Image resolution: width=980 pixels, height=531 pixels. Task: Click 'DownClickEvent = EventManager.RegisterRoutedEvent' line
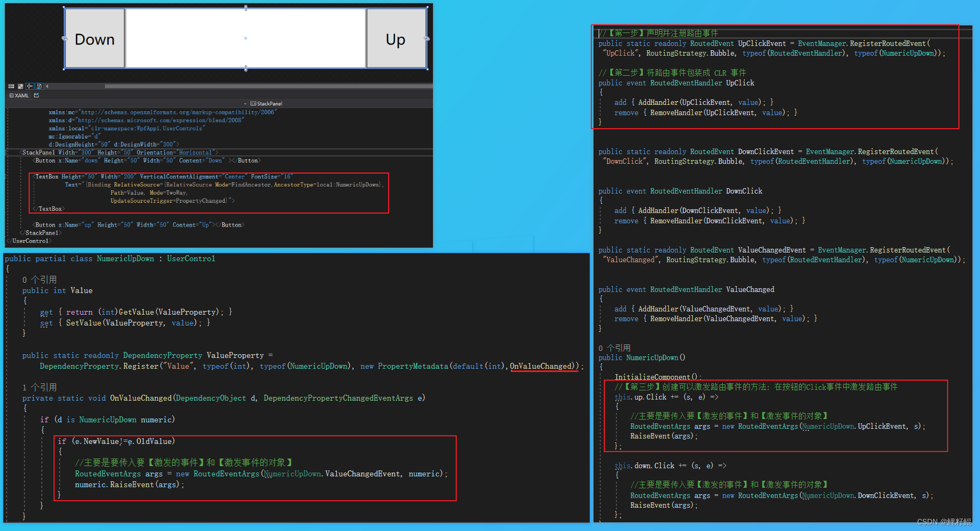(x=768, y=151)
